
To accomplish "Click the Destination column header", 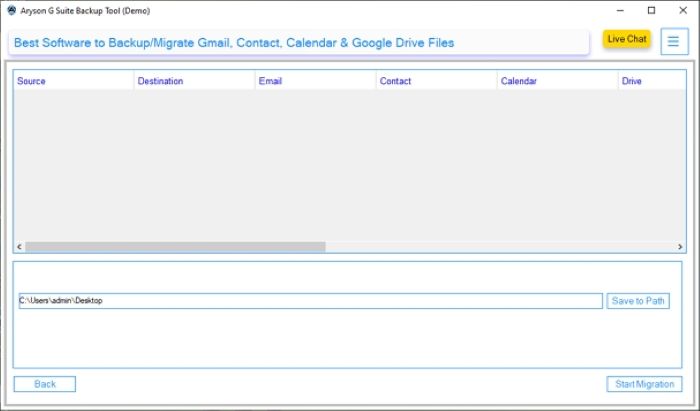I will [195, 81].
